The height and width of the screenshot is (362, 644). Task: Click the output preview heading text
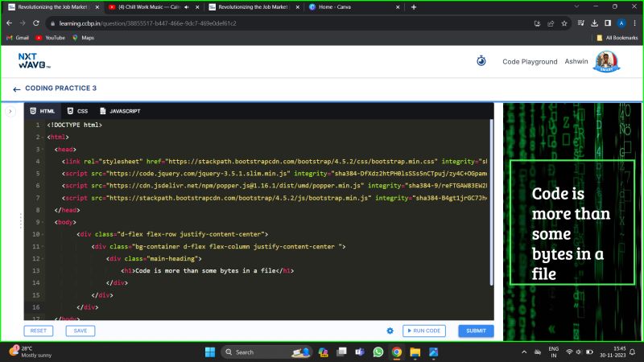pos(571,233)
